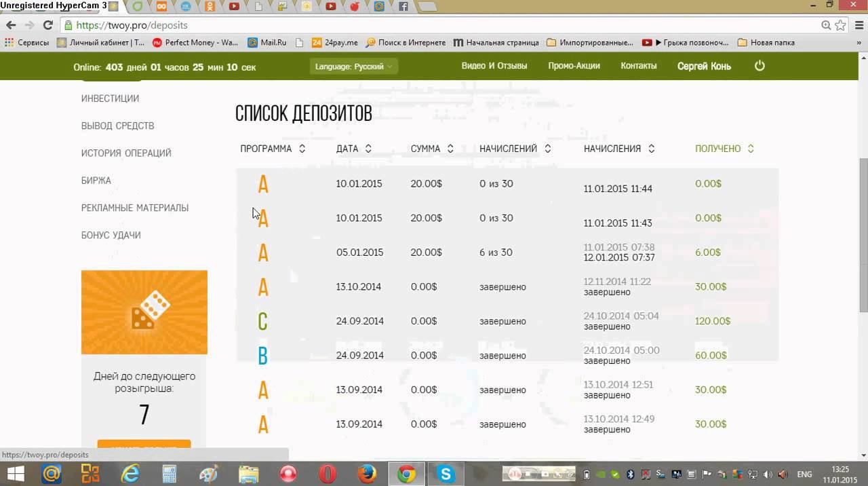
Task: Open Windows Start button
Action: pyautogui.click(x=15, y=473)
